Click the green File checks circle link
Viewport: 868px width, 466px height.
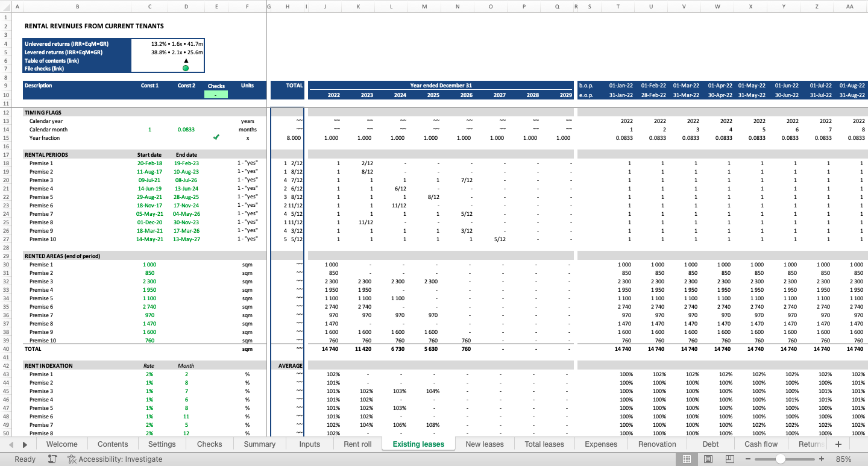186,68
